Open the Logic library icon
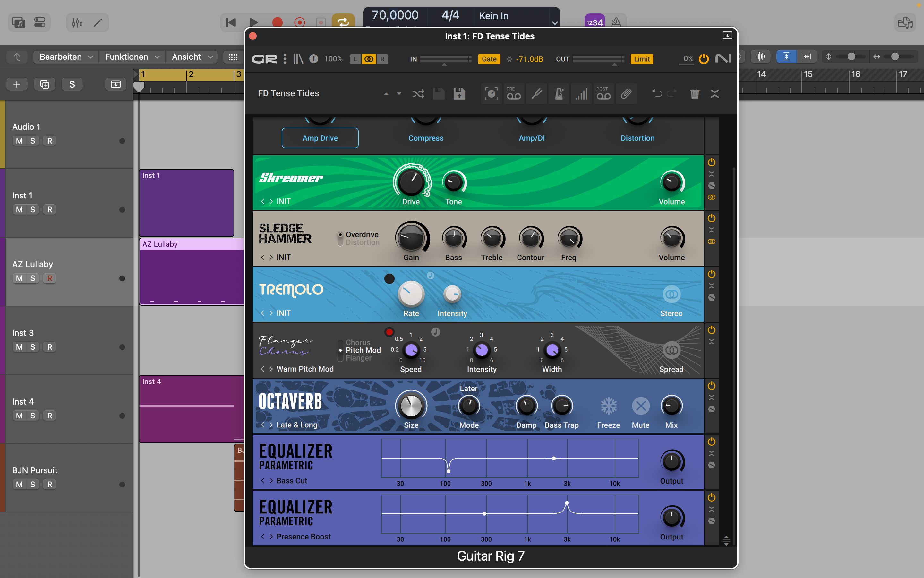This screenshot has width=924, height=578. coord(18,23)
